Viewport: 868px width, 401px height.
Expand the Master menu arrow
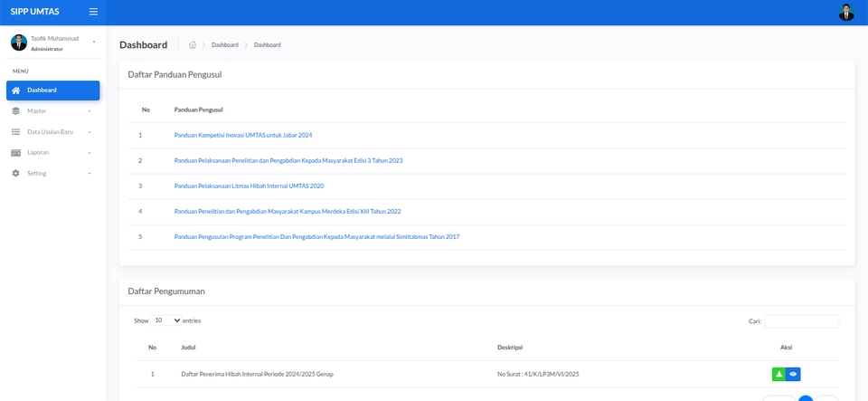[90, 111]
